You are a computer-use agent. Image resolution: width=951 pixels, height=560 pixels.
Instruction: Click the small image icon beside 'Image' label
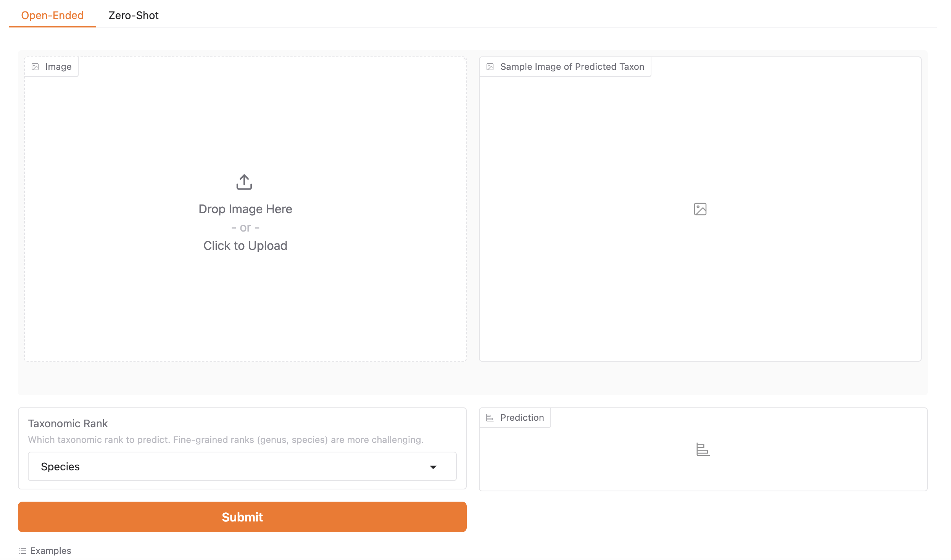(35, 66)
